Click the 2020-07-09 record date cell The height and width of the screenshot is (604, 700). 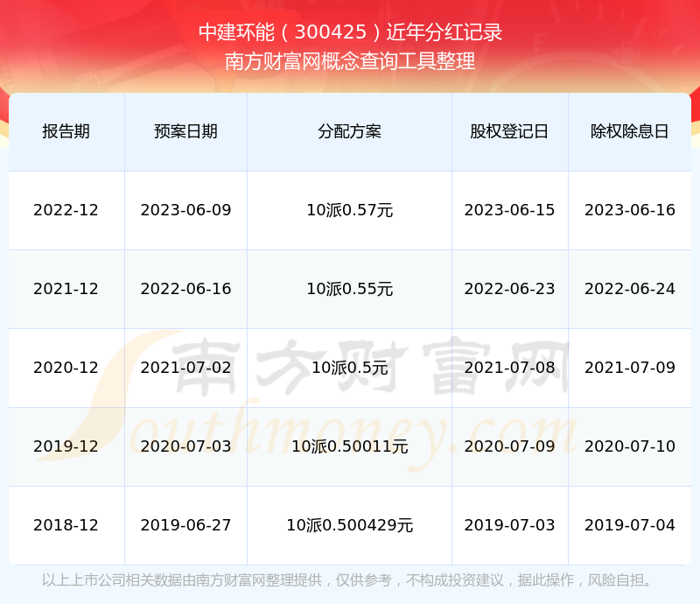pos(509,446)
